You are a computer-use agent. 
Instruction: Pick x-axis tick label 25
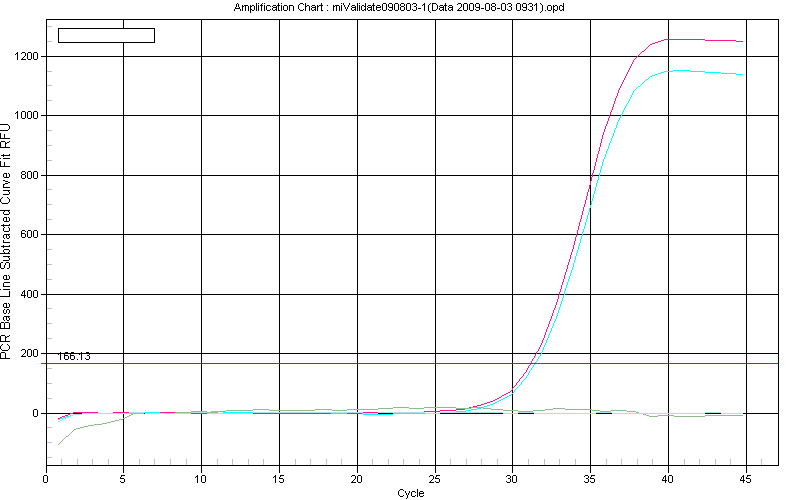(435, 479)
